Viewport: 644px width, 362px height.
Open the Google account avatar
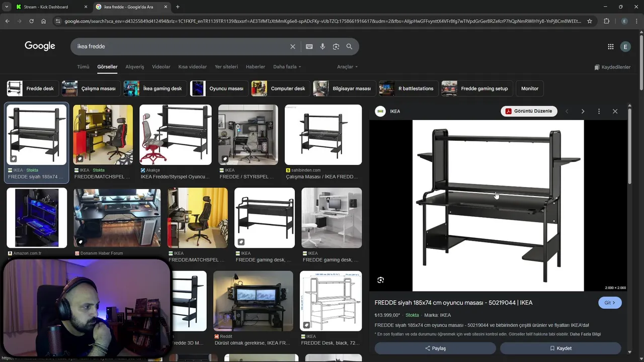coord(625,47)
